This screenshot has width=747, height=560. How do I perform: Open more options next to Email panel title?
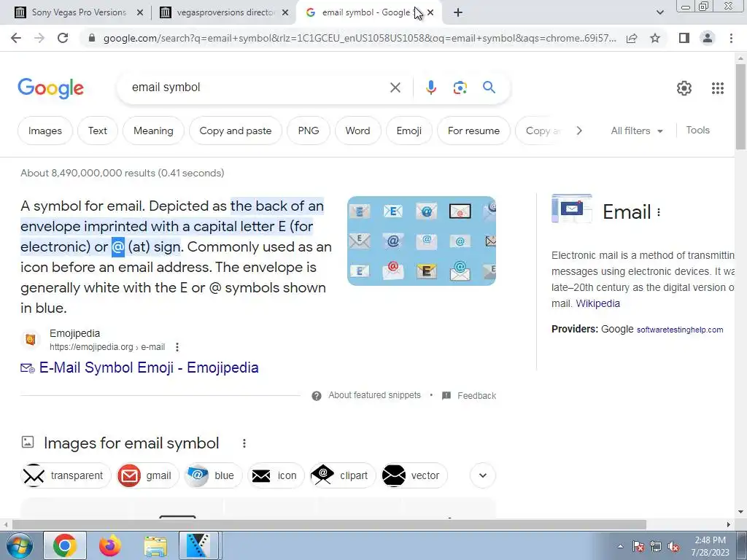659,212
